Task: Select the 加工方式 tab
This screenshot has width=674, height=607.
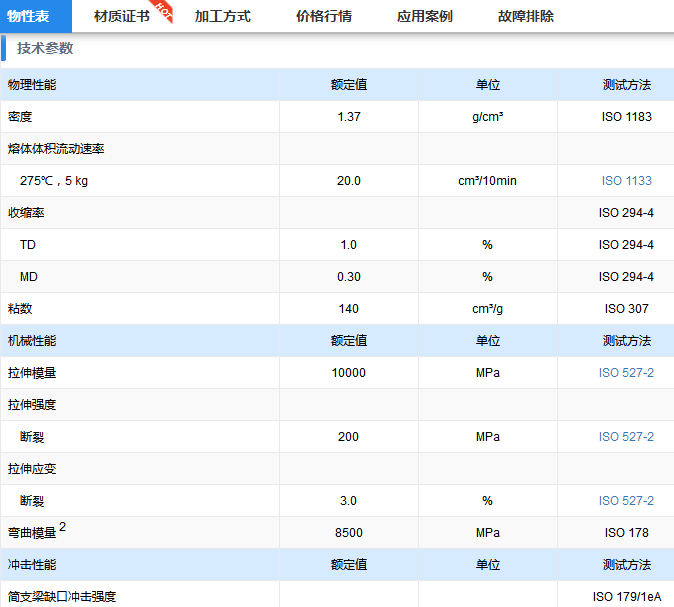Action: coord(222,16)
